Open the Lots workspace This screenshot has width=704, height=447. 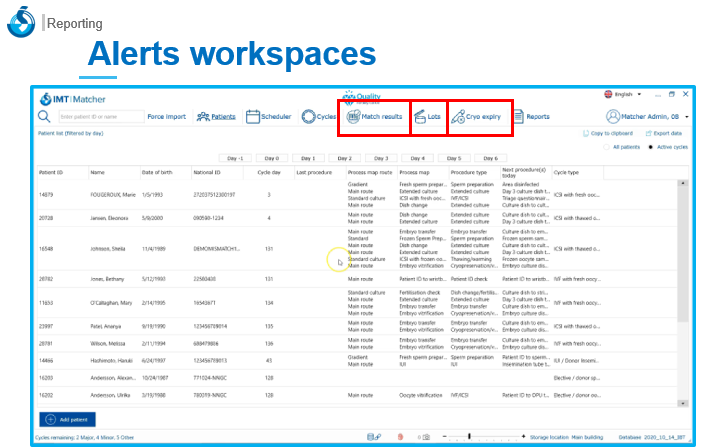tap(428, 117)
